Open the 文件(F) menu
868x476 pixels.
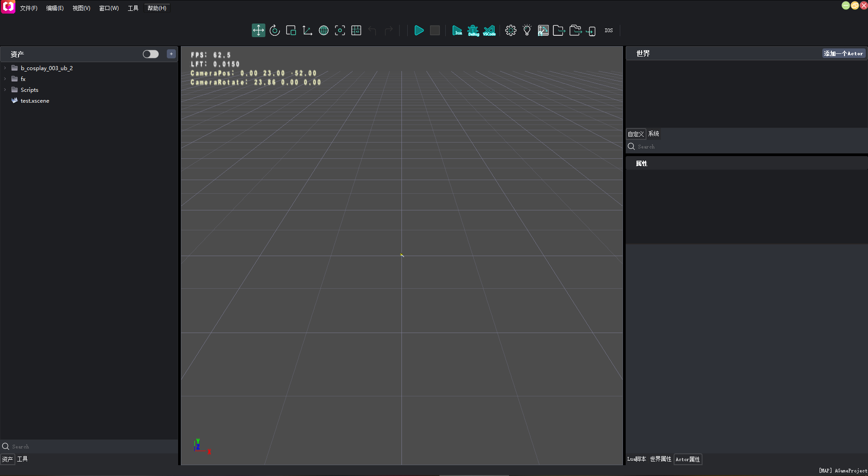click(28, 8)
